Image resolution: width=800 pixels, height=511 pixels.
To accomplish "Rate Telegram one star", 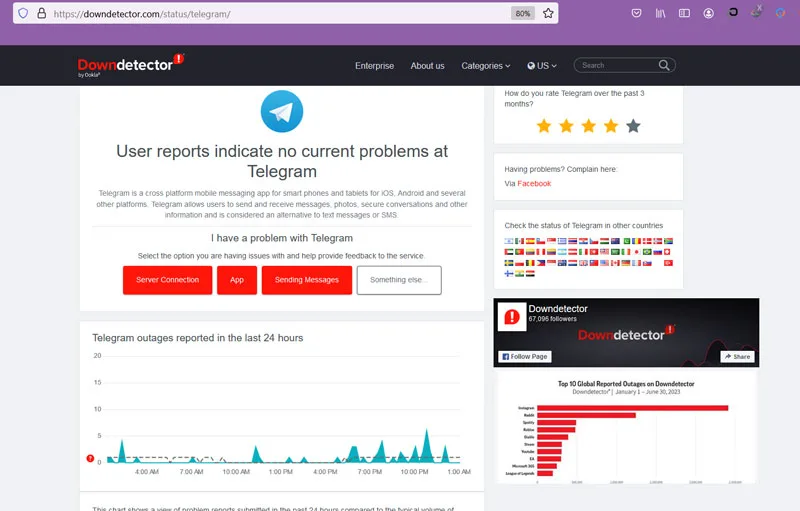I will point(544,126).
